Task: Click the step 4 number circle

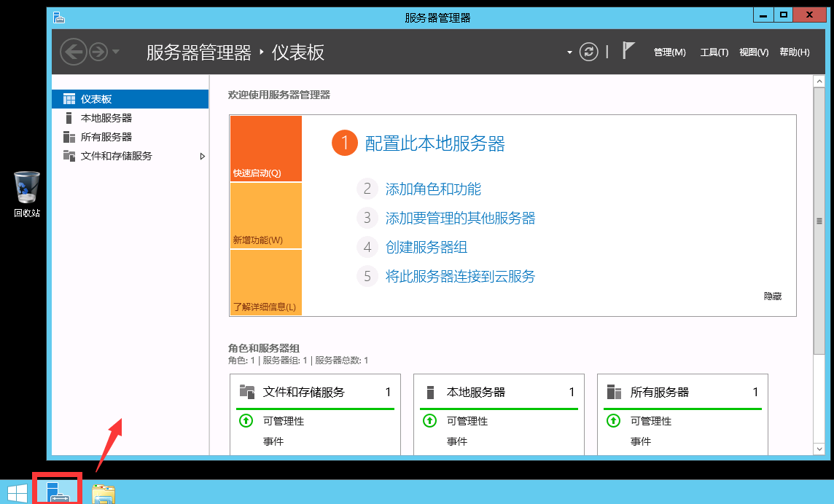Action: (x=367, y=247)
